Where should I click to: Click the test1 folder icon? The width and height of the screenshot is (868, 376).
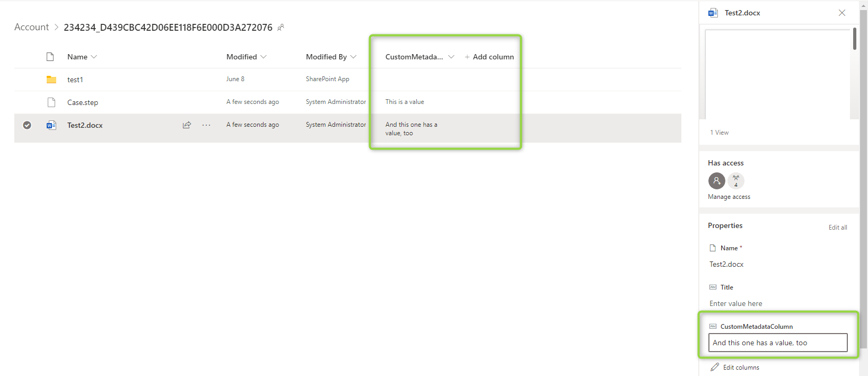click(x=51, y=80)
